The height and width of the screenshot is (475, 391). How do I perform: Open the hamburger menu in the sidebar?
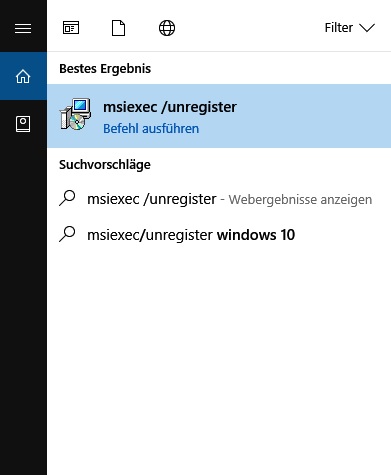click(23, 28)
